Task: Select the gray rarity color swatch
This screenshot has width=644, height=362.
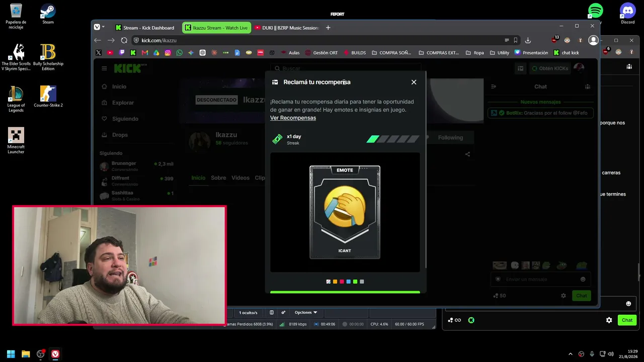Action: click(362, 282)
